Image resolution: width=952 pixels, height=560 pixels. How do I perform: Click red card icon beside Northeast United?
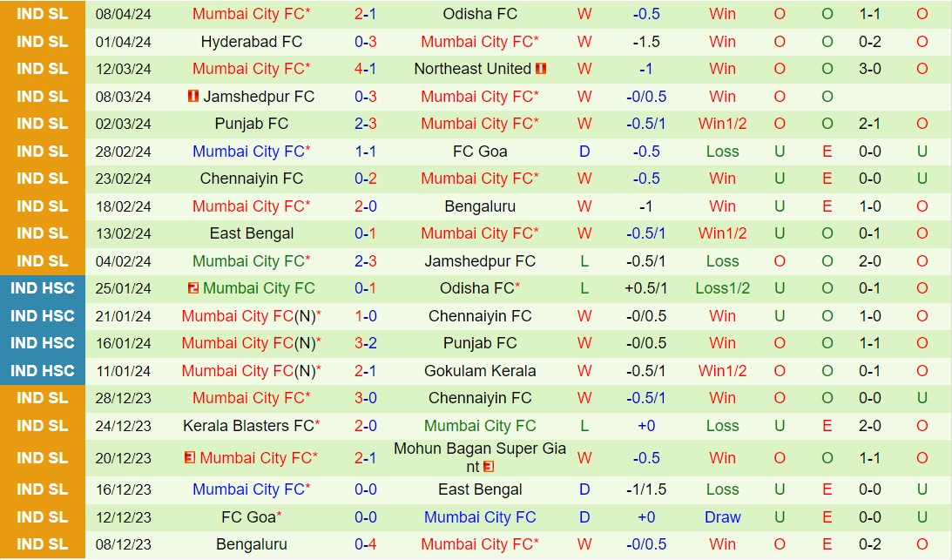click(x=541, y=69)
